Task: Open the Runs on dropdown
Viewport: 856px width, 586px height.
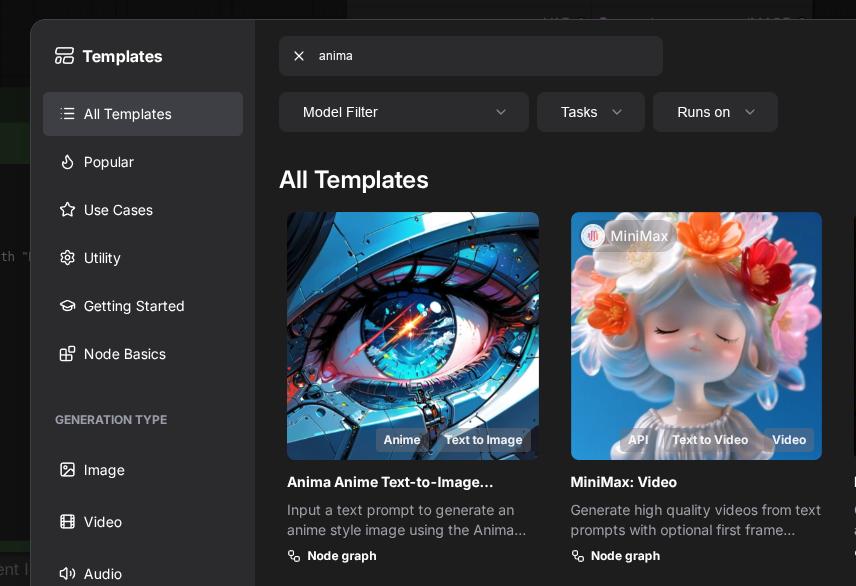Action: (x=715, y=112)
